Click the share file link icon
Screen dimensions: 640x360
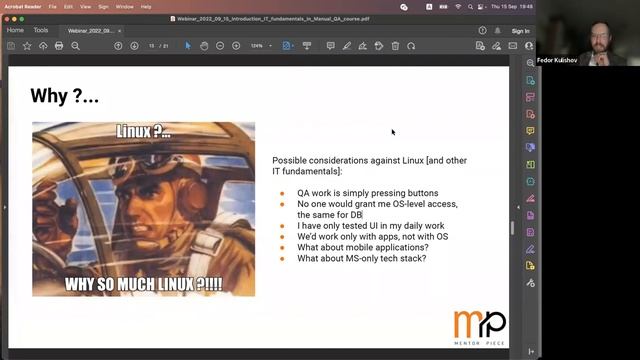click(480, 46)
